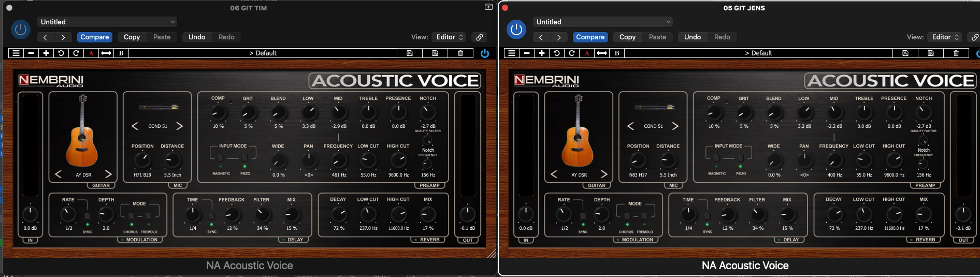Click the REVERB section label in 06 GIT TIM
Viewport: 980px width, 277px height.
point(429,240)
